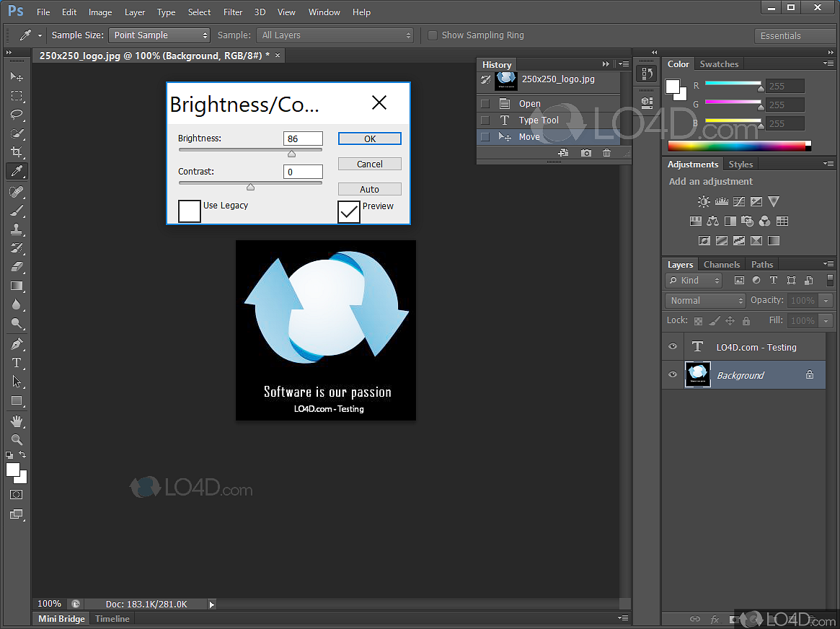The image size is (840, 629).
Task: Select the Horizontal Type tool
Action: [17, 363]
